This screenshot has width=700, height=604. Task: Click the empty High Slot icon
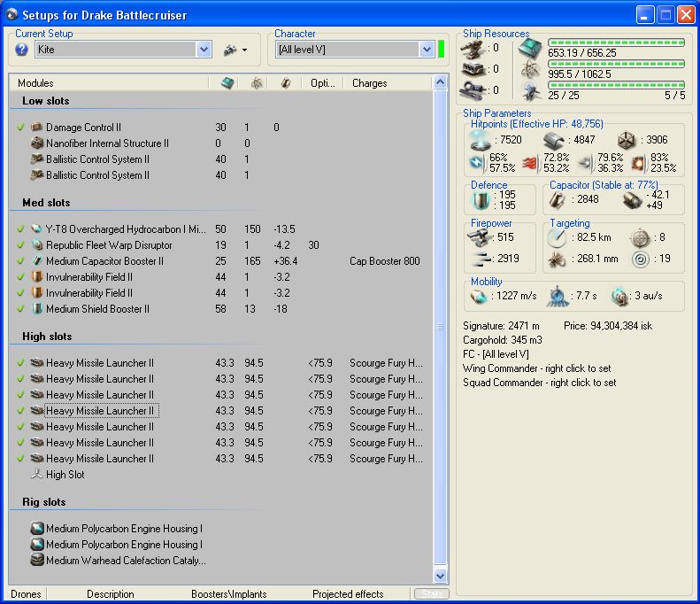[x=36, y=475]
